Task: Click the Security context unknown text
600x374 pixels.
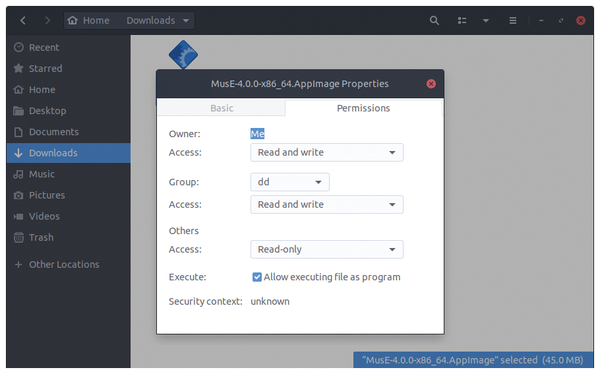Action: tap(270, 301)
